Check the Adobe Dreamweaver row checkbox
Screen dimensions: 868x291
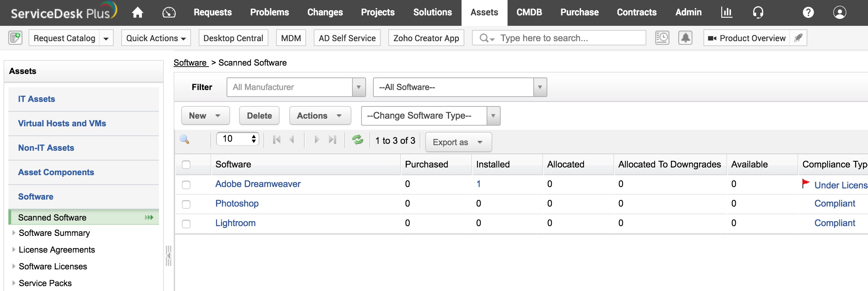[186, 185]
